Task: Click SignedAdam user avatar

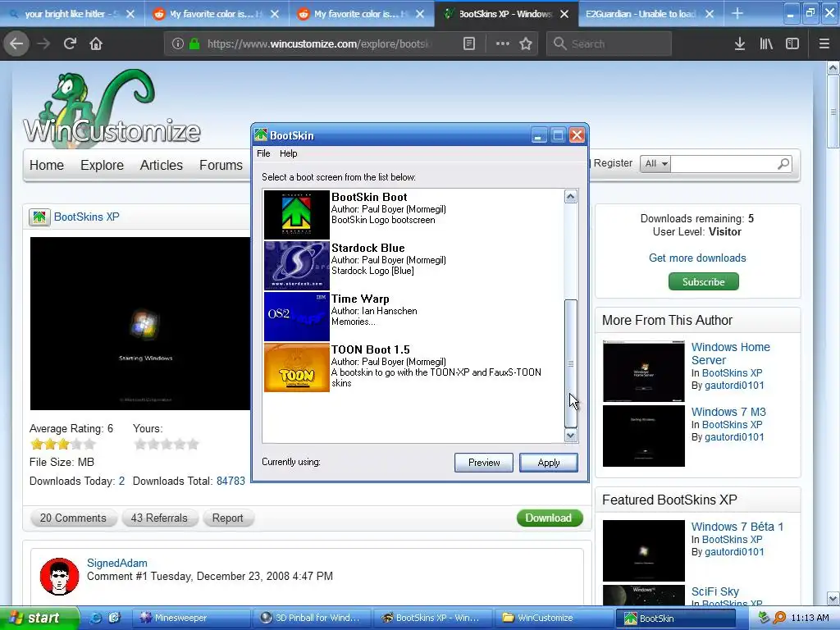Action: point(59,577)
